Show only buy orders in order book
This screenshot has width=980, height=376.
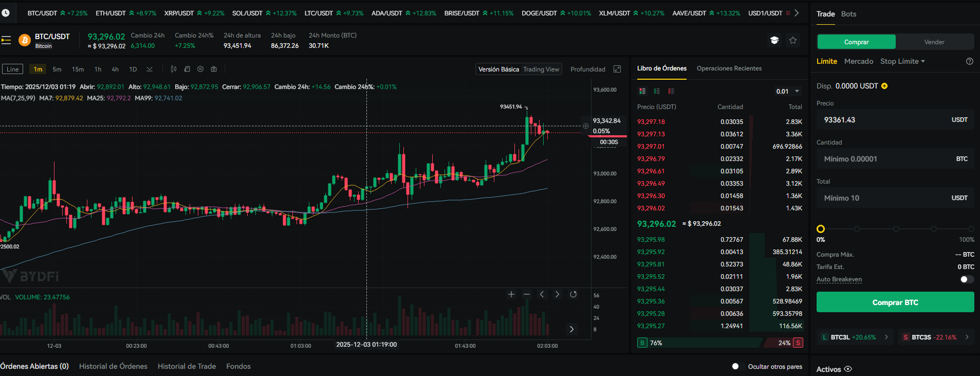tap(657, 91)
